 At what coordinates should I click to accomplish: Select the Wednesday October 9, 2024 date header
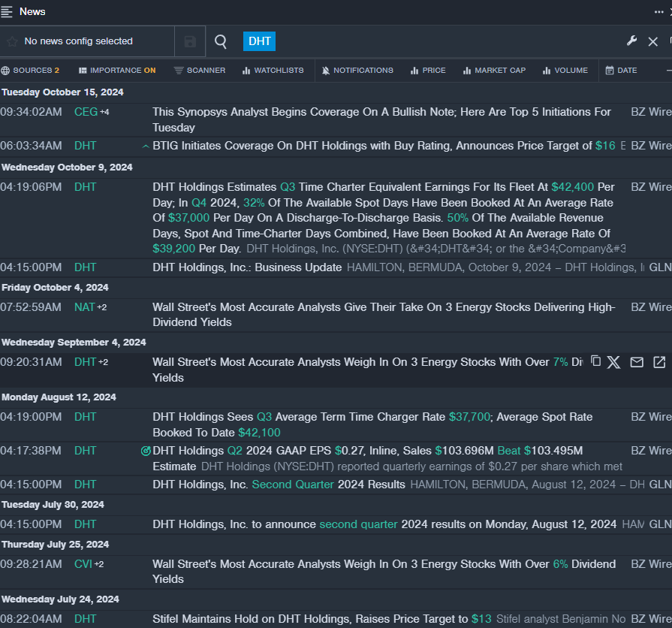[x=67, y=168]
